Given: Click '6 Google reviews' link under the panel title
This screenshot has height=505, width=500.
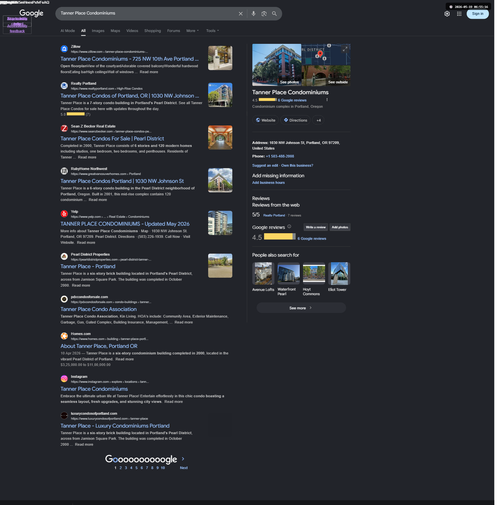Looking at the screenshot, I should point(292,100).
